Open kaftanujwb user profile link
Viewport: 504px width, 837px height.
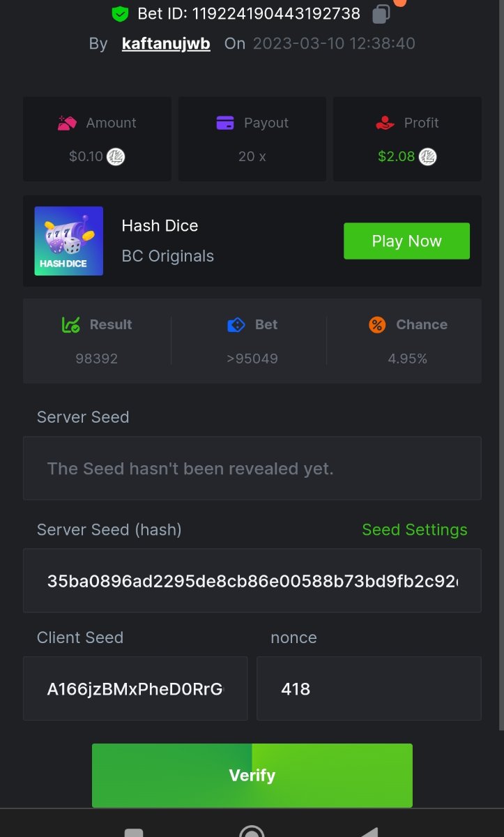(166, 44)
